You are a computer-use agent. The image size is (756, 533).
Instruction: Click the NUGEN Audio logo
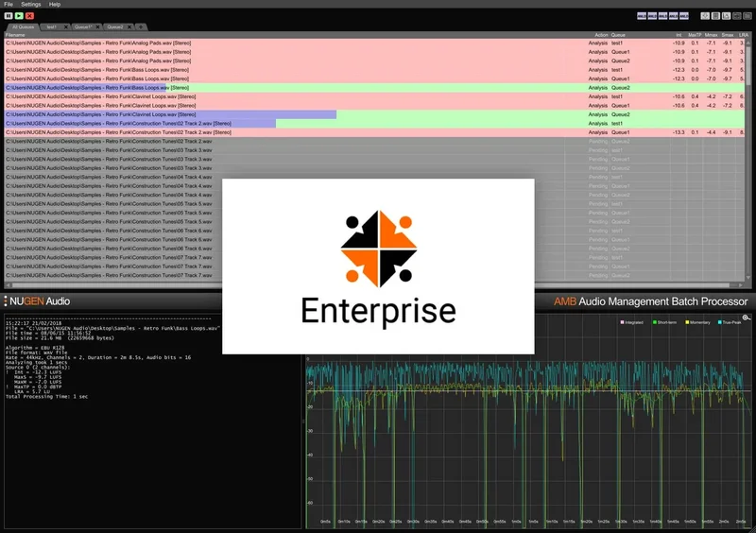click(x=38, y=301)
